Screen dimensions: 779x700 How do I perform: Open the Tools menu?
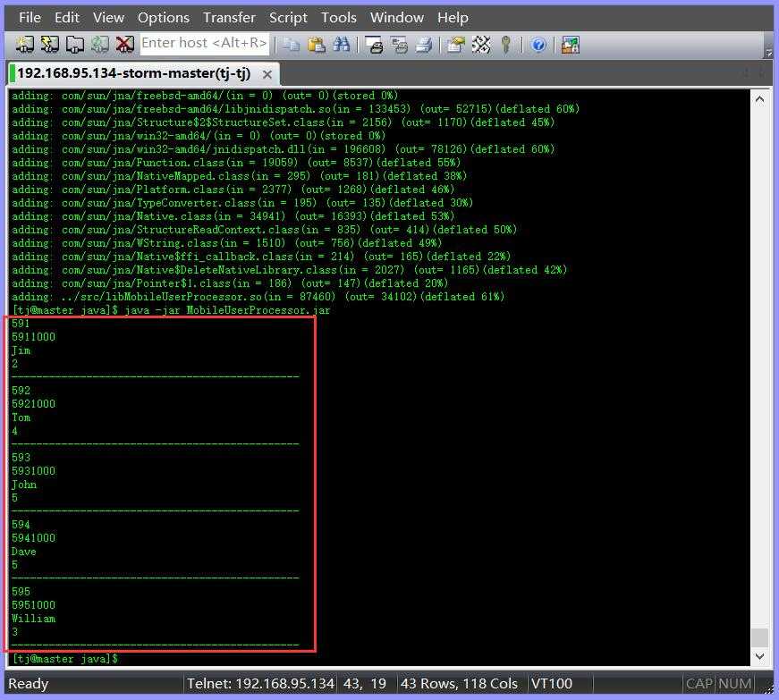click(338, 17)
